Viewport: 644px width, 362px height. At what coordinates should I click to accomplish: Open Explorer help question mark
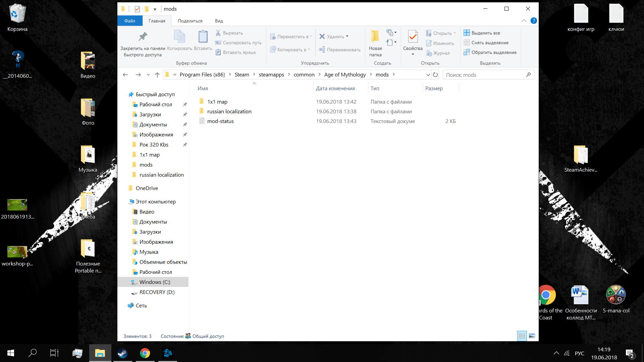click(534, 21)
